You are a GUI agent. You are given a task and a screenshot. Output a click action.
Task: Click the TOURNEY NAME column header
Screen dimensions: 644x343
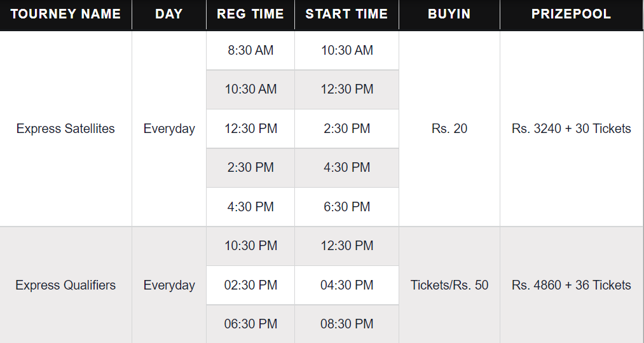pyautogui.click(x=65, y=15)
